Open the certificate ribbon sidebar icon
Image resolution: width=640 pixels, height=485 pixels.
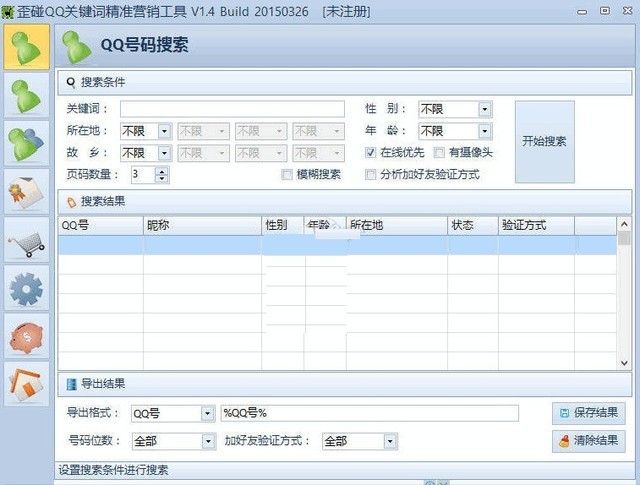point(27,192)
